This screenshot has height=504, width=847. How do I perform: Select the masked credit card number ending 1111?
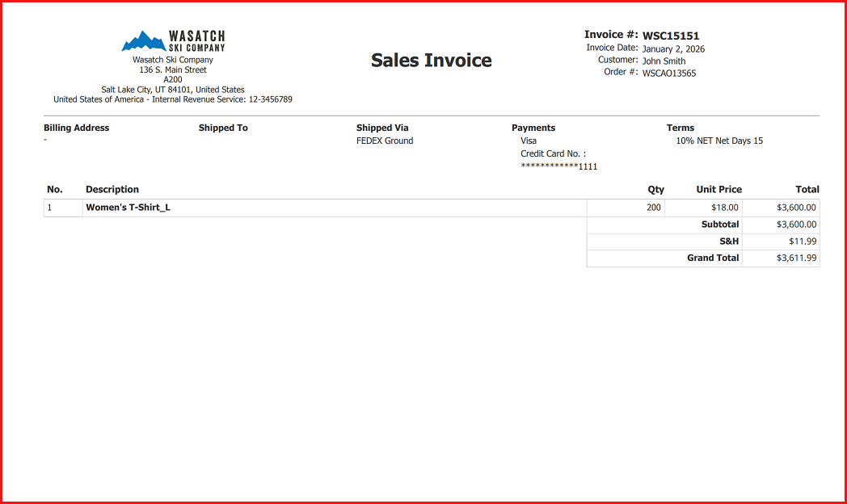pyautogui.click(x=559, y=166)
